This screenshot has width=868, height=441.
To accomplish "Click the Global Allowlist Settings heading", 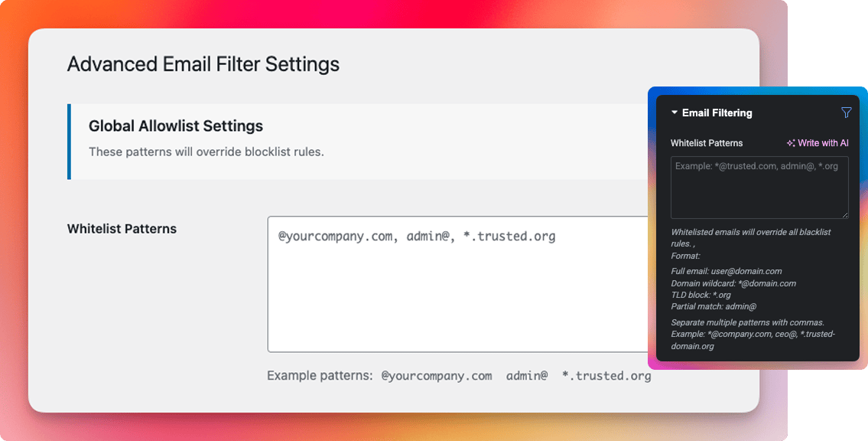I will point(176,126).
